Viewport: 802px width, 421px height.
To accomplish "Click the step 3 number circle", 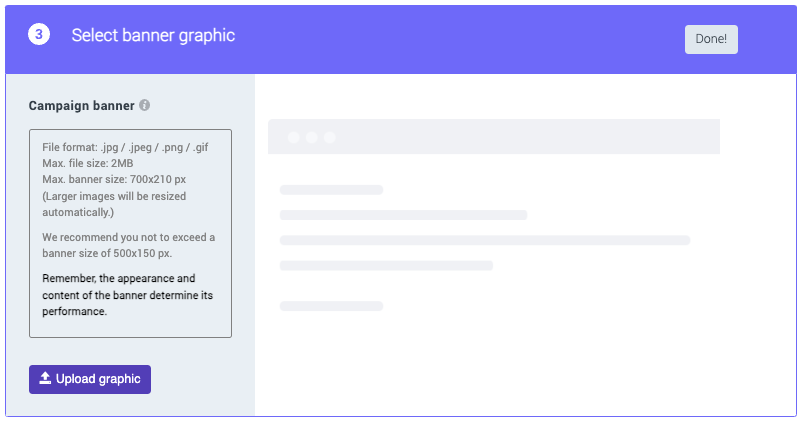I will click(39, 35).
